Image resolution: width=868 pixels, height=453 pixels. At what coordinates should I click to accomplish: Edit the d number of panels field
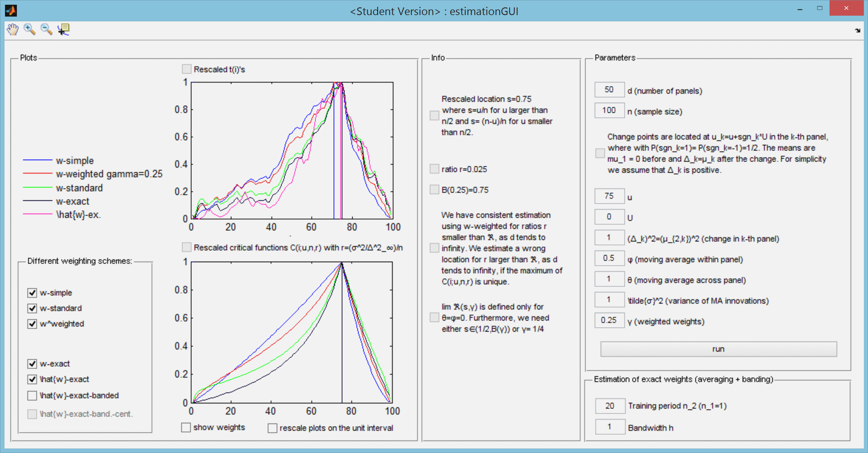coord(609,90)
